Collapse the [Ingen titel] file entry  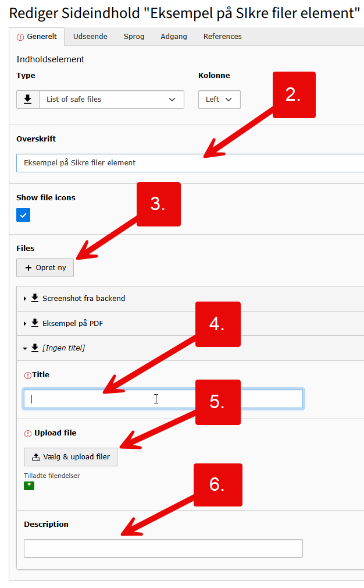coord(25,348)
